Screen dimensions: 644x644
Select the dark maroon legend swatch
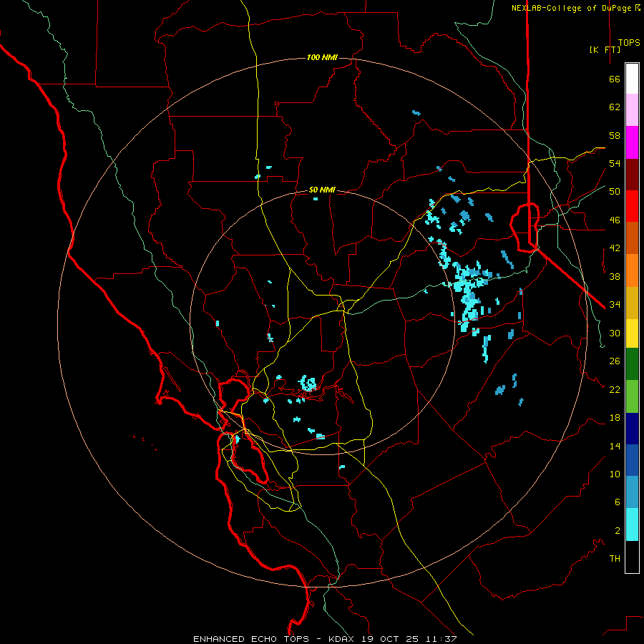[632, 175]
